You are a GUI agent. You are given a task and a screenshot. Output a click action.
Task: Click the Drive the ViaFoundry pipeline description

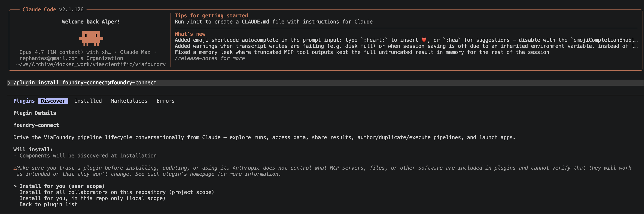click(264, 137)
